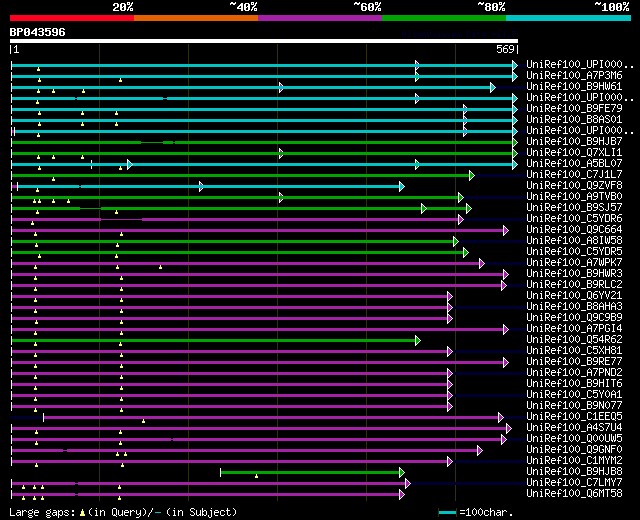Viewport: 640px width, 520px height.
Task: Click the UniRef100_Q00UW5 hit label
Action: [x=574, y=439]
